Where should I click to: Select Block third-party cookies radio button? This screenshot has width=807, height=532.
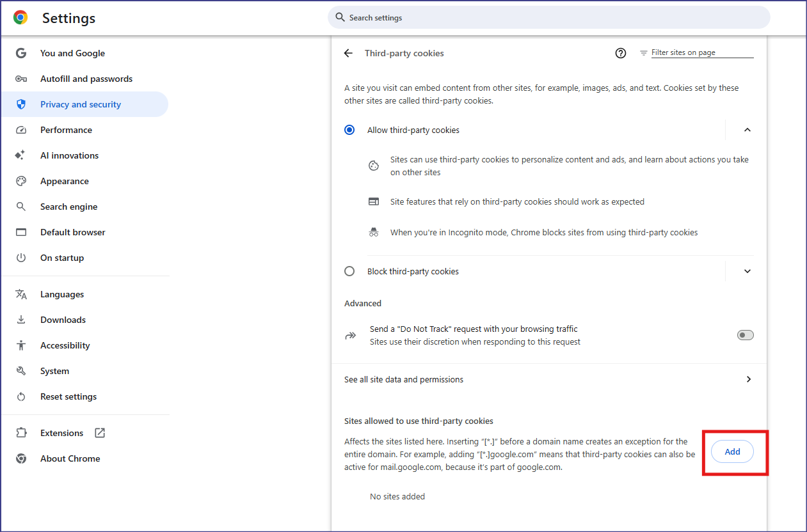click(x=349, y=271)
